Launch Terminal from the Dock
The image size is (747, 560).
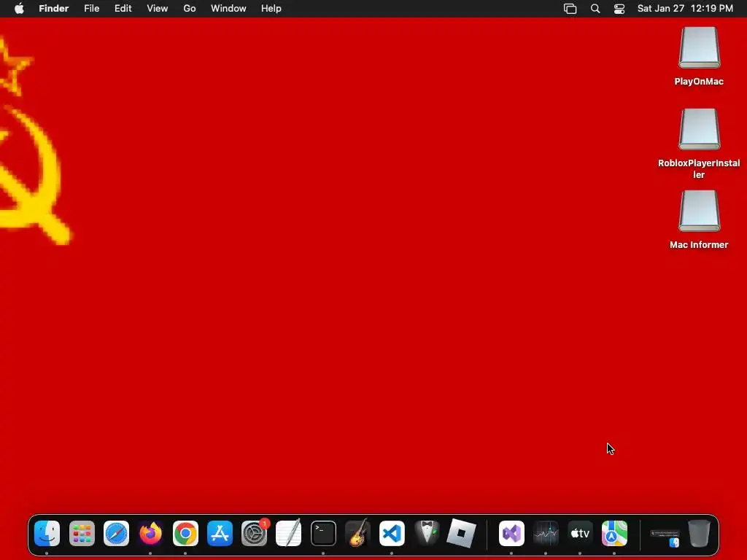(323, 533)
